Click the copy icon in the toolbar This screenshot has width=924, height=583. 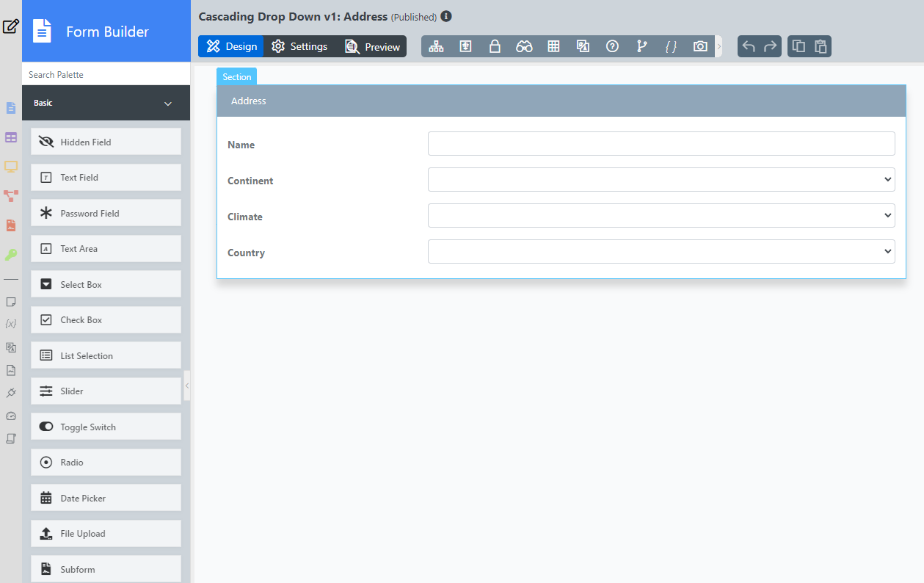pyautogui.click(x=799, y=46)
